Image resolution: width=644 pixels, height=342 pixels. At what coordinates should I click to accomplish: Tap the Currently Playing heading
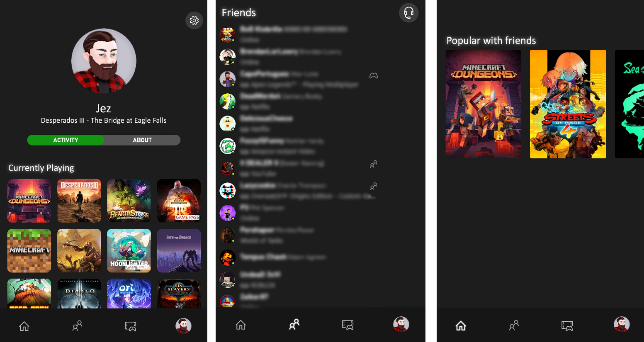click(x=41, y=168)
